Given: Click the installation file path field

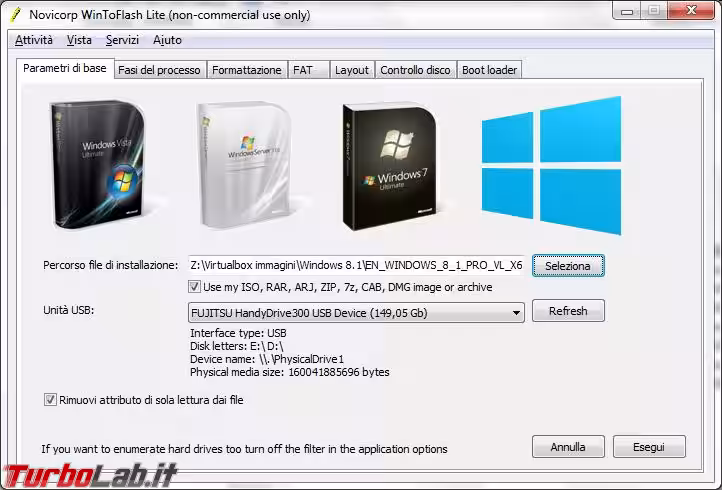Looking at the screenshot, I should tap(357, 265).
